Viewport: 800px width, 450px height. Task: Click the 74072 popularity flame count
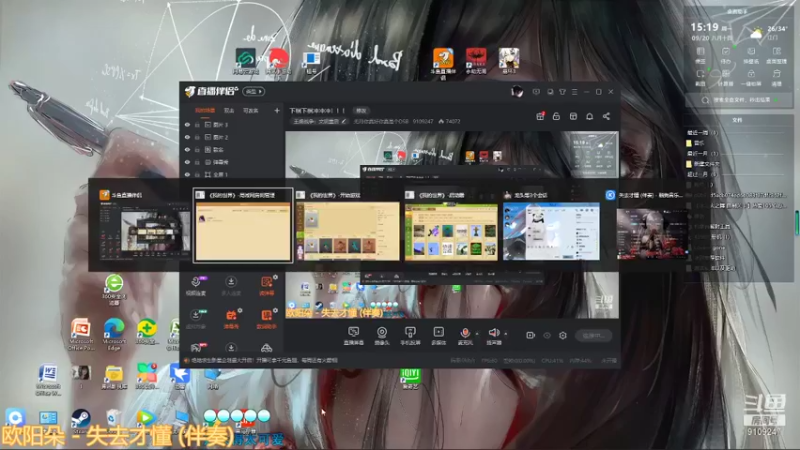click(x=449, y=121)
